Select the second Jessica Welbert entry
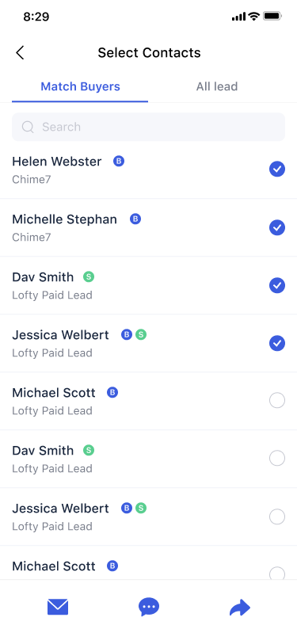Viewport: 297px width, 644px height. coord(277,516)
